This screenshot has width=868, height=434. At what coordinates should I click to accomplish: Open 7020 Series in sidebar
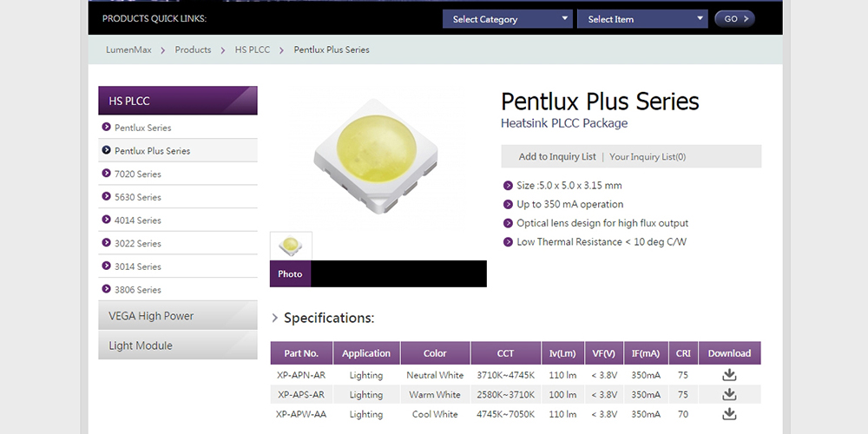pos(178,174)
